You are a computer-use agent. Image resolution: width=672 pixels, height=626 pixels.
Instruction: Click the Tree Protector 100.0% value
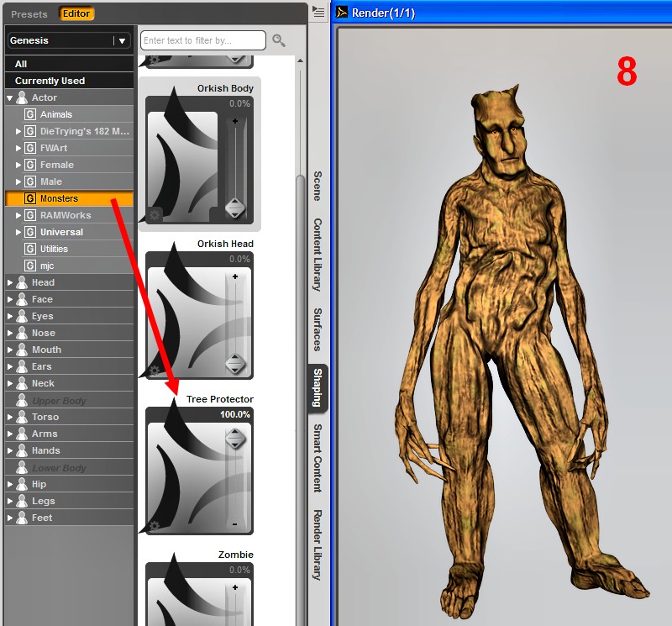tap(235, 414)
